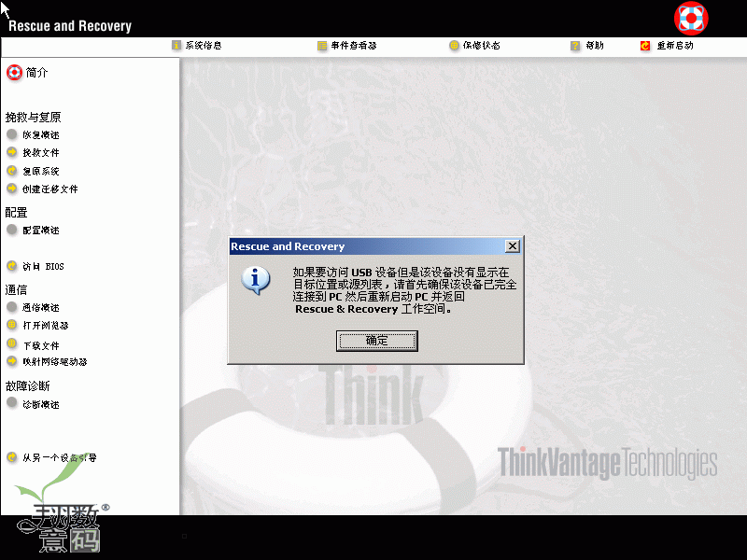747x560 pixels.
Task: Click the lifebuoy icon beside 简介
Action: click(x=13, y=72)
